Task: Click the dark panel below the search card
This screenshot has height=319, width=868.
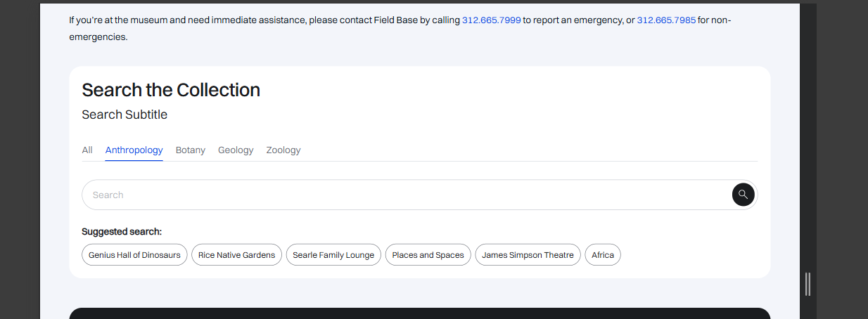Action: [419, 313]
